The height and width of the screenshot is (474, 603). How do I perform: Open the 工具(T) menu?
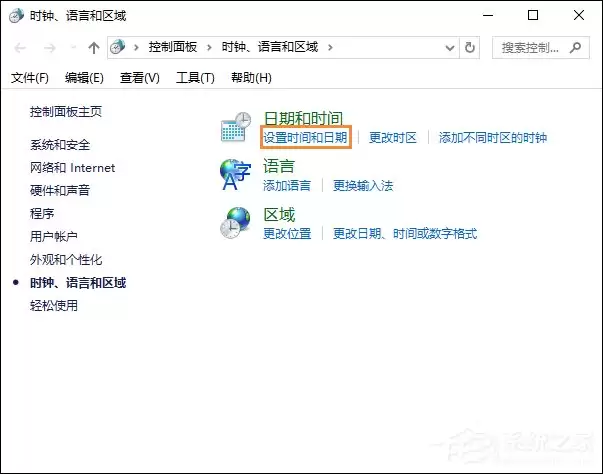pos(195,78)
